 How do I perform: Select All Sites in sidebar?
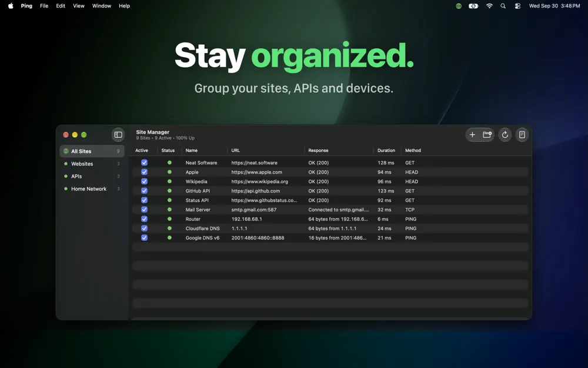[x=92, y=151]
